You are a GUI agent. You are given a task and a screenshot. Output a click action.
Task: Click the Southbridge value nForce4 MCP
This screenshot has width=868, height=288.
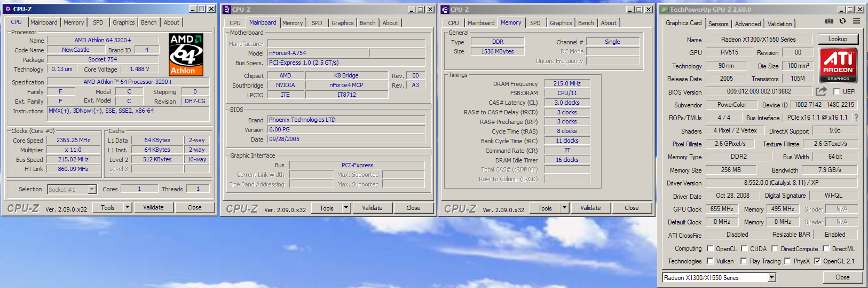click(346, 85)
